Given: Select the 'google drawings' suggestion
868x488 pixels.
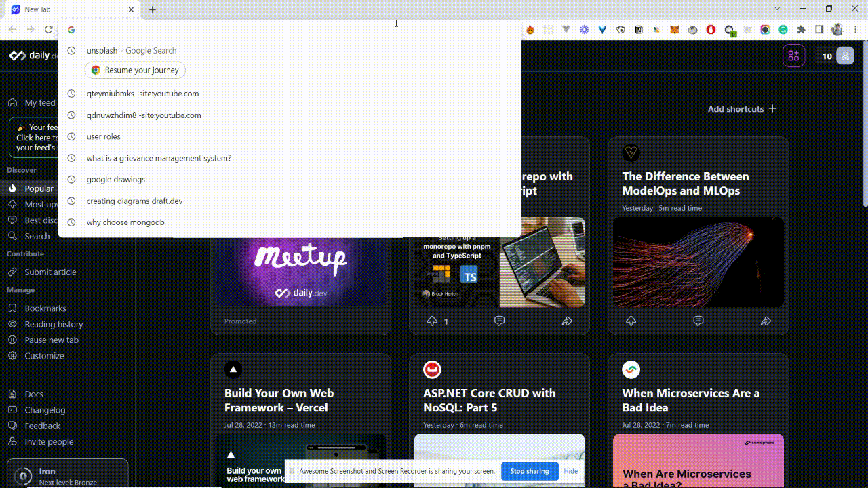Looking at the screenshot, I should pyautogui.click(x=290, y=180).
